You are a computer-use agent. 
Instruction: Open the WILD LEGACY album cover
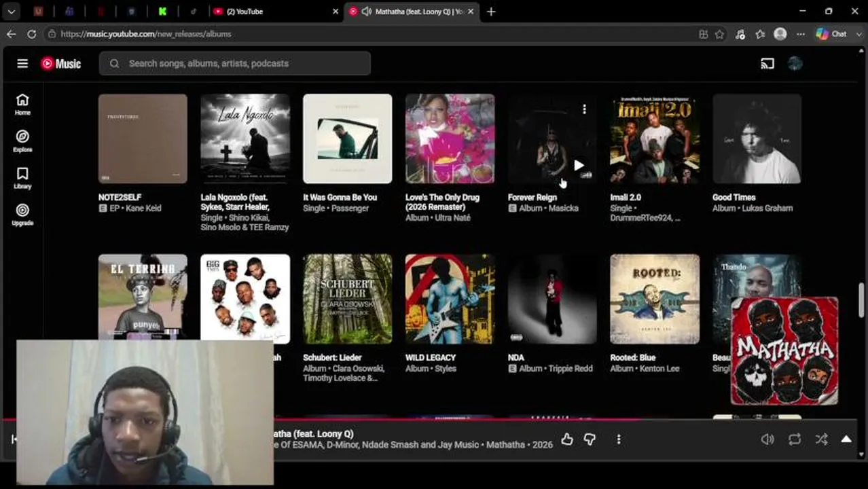click(450, 299)
